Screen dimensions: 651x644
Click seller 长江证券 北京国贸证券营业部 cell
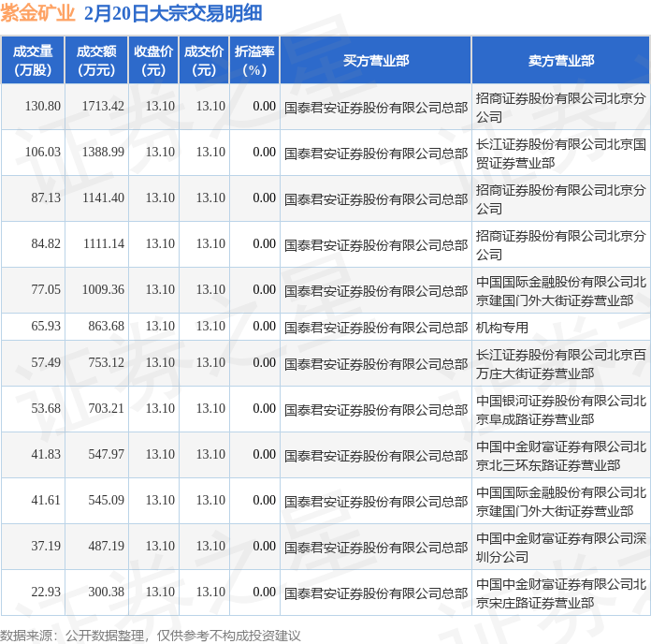point(561,154)
